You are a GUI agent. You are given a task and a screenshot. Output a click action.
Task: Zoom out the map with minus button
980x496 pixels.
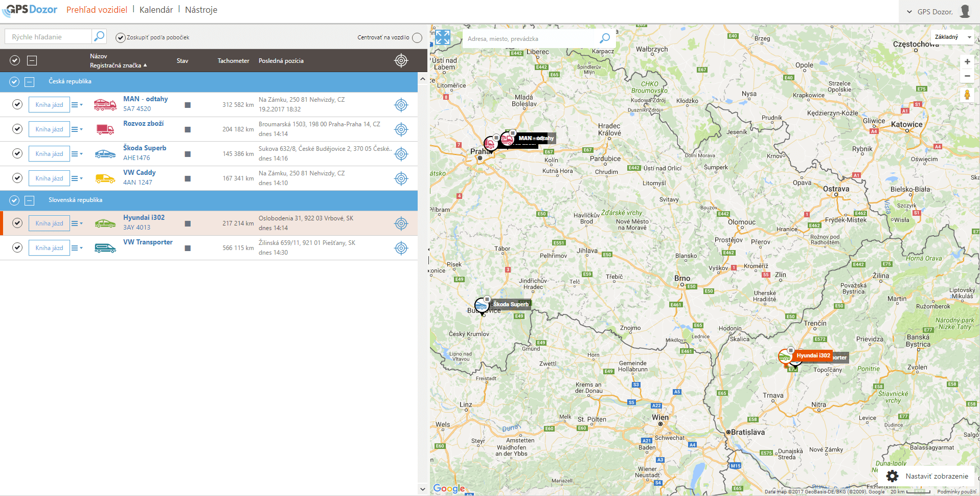tap(967, 76)
